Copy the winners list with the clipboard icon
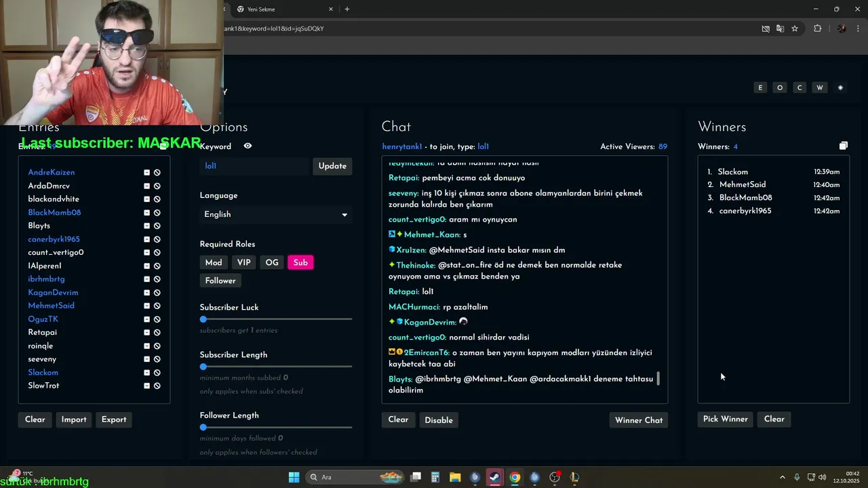The width and height of the screenshot is (868, 488). pos(843,146)
